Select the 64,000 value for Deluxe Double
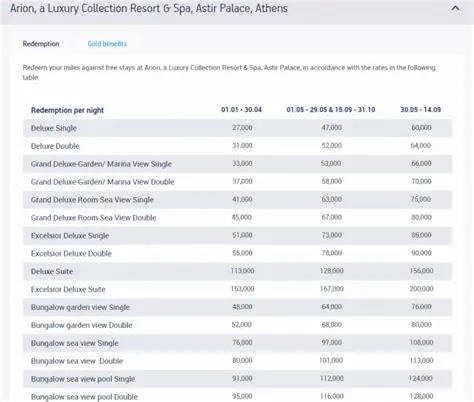Viewport: 474px width, 402px height. [421, 146]
